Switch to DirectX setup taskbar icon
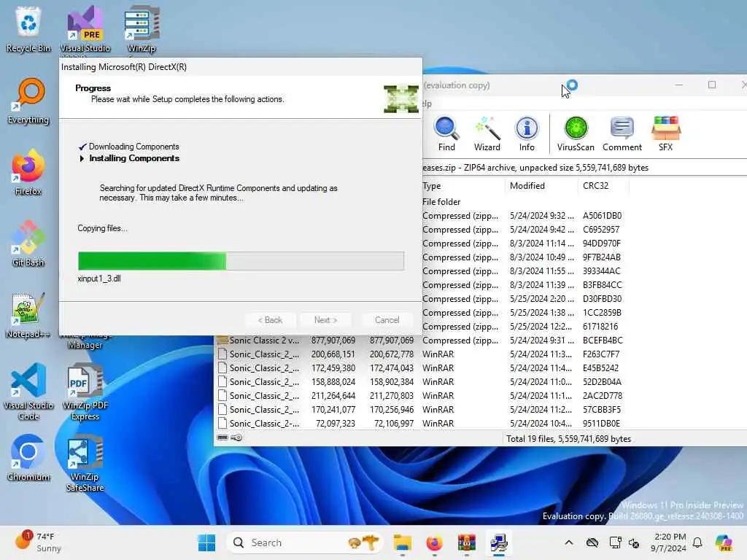 point(498,542)
